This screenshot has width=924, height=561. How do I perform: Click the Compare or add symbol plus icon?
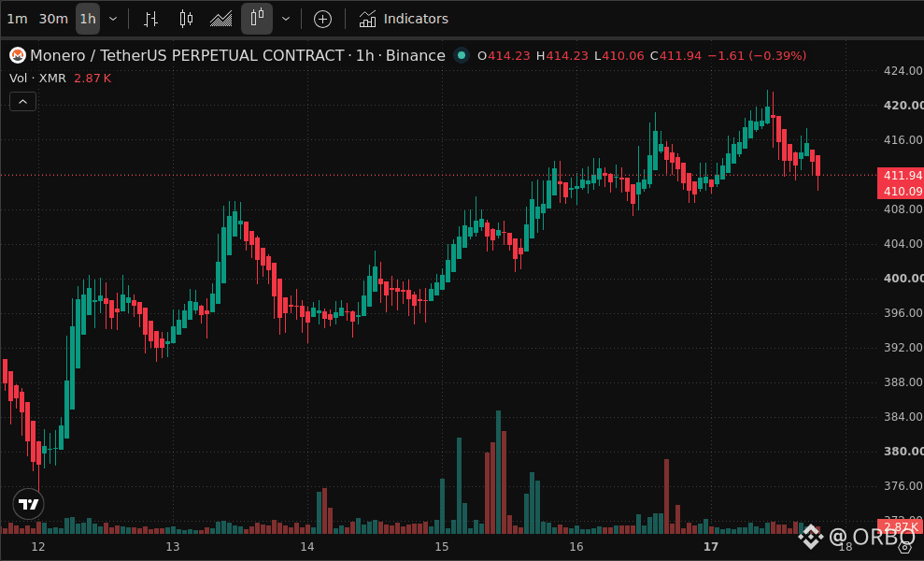[322, 20]
